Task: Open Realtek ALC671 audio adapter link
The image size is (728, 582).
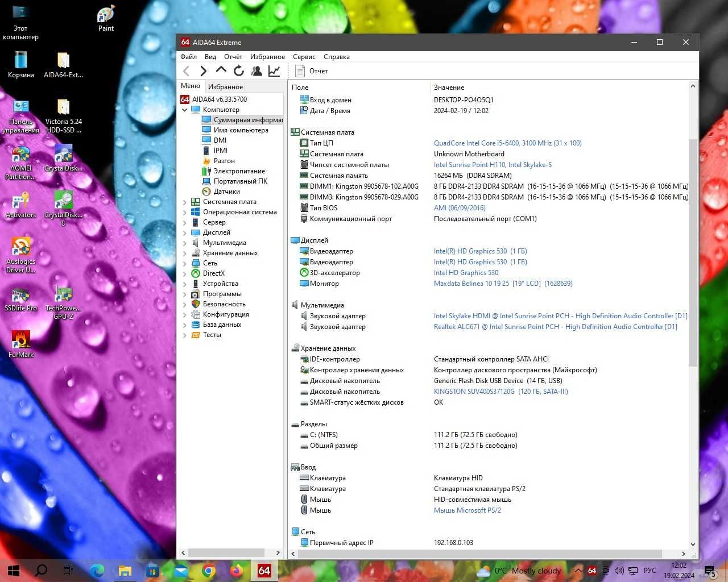Action: (x=556, y=327)
